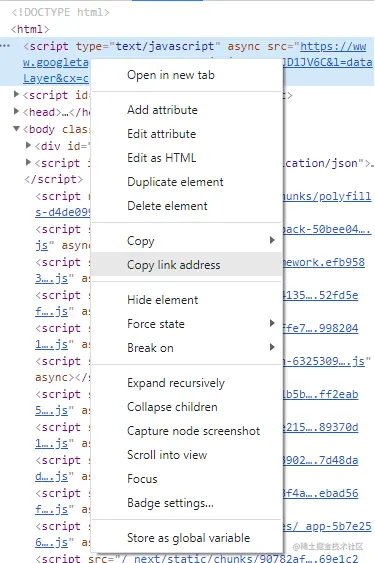Choose Add attribute from context menu
Screen dimensions: 375x563
tap(186, 110)
